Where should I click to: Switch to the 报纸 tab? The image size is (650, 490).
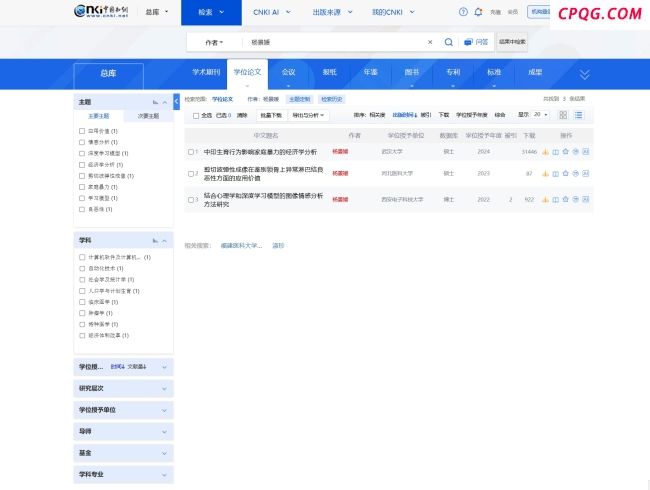[330, 72]
